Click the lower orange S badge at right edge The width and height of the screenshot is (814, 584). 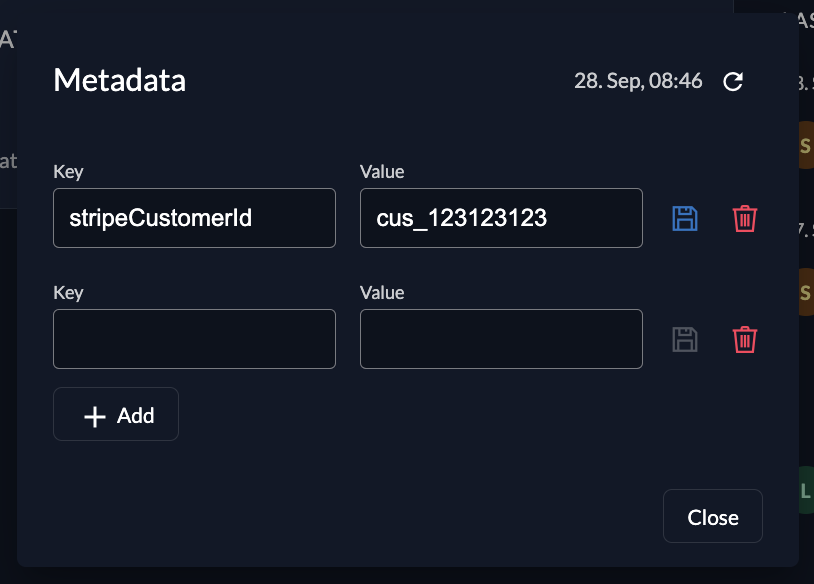point(806,292)
